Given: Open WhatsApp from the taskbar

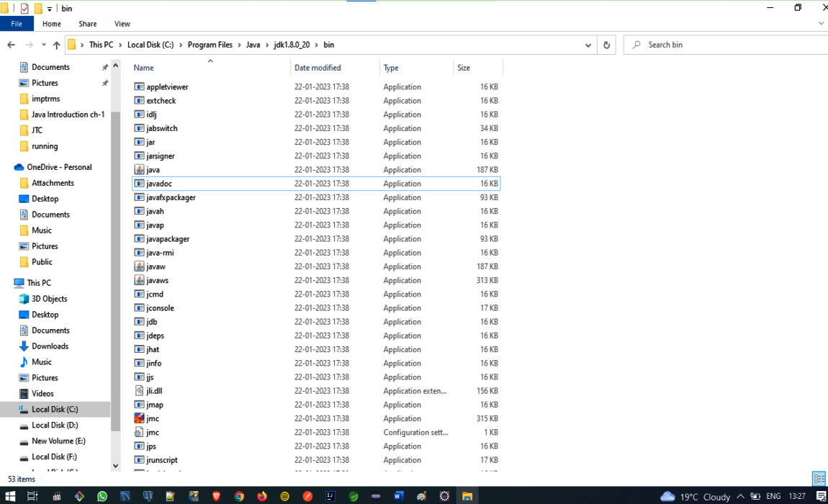Looking at the screenshot, I should [102, 496].
